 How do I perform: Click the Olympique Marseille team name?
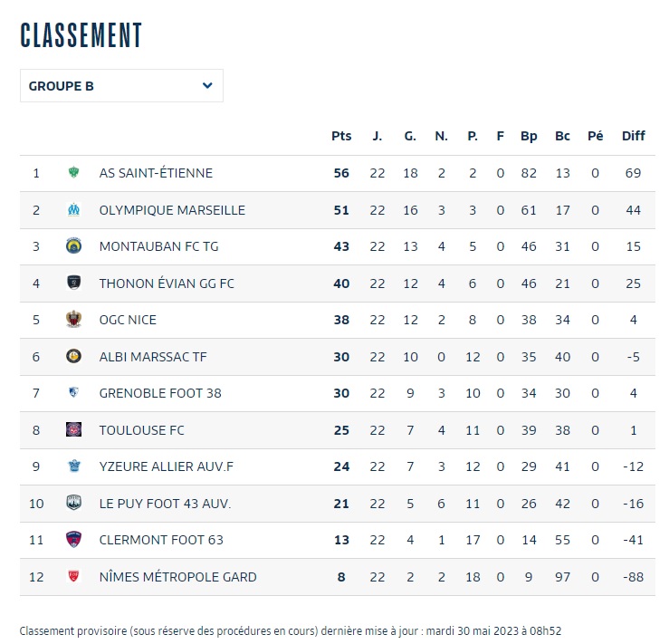coord(172,210)
